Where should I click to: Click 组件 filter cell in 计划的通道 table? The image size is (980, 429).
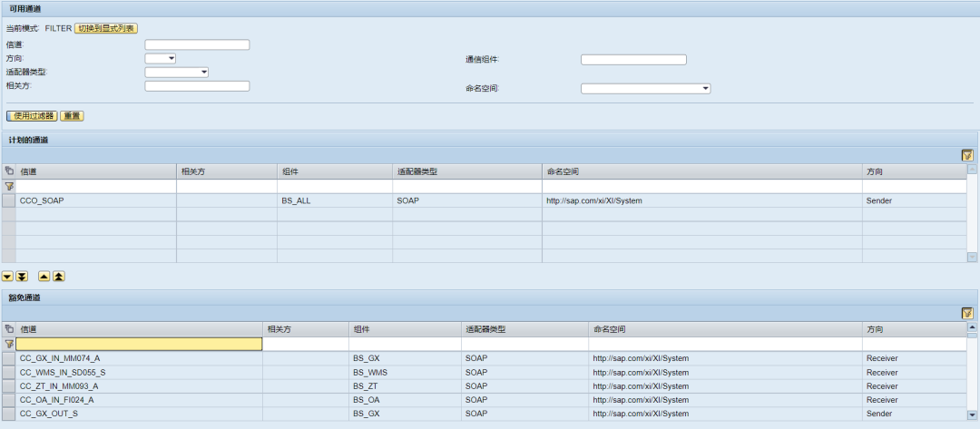[335, 186]
